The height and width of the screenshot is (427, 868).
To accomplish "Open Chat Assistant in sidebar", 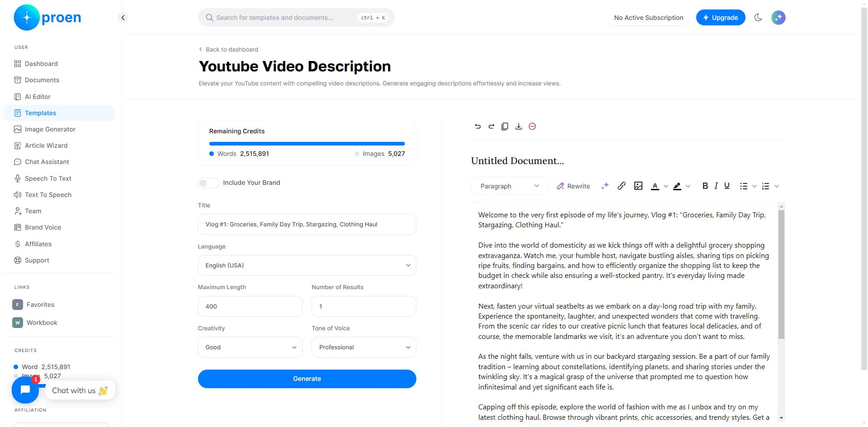I will pos(59,162).
